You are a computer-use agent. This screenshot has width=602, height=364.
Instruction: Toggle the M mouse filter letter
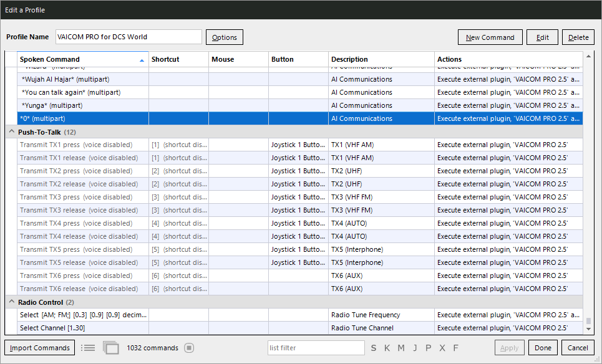(401, 348)
